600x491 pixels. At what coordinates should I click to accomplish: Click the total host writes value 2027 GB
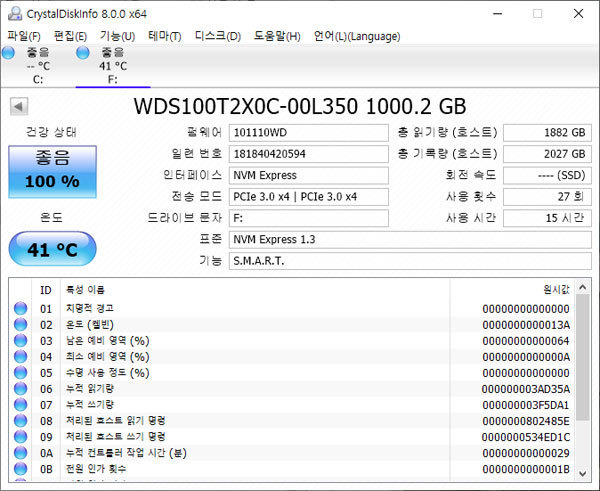coord(547,154)
